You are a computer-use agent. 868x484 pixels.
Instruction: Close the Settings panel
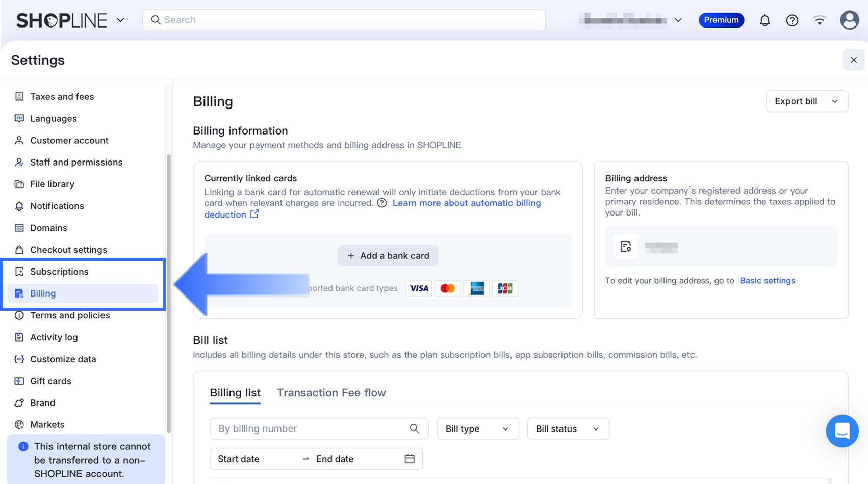(853, 60)
